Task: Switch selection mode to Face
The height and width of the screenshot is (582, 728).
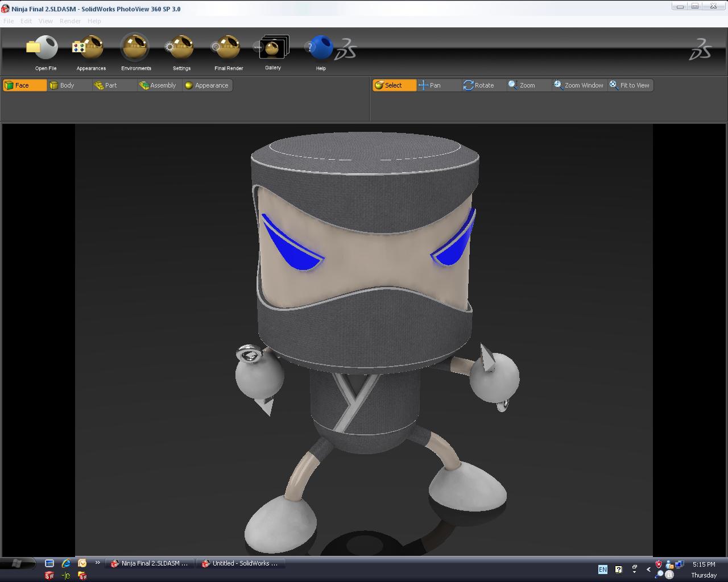Action: click(24, 85)
